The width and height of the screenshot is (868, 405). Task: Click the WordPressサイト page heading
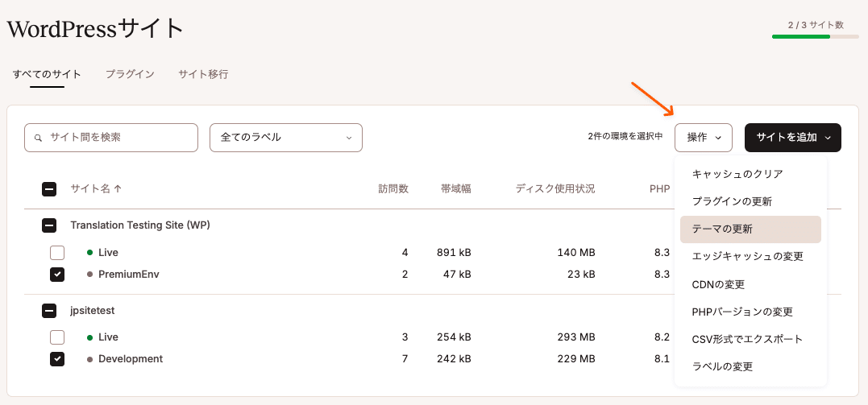click(x=94, y=29)
